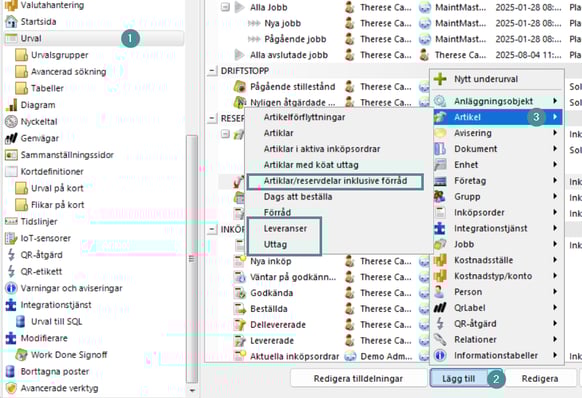This screenshot has height=398, width=582.
Task: Click the Nyckeltal gauge icon
Action: tap(11, 121)
